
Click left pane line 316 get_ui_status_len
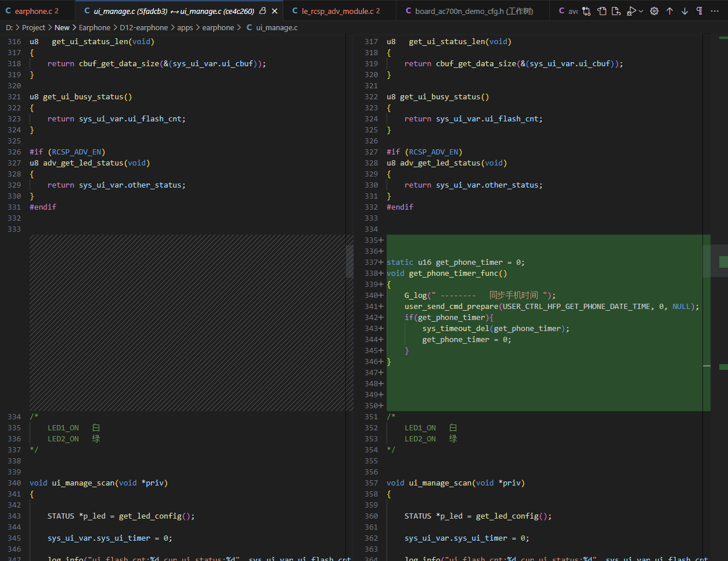pos(92,41)
